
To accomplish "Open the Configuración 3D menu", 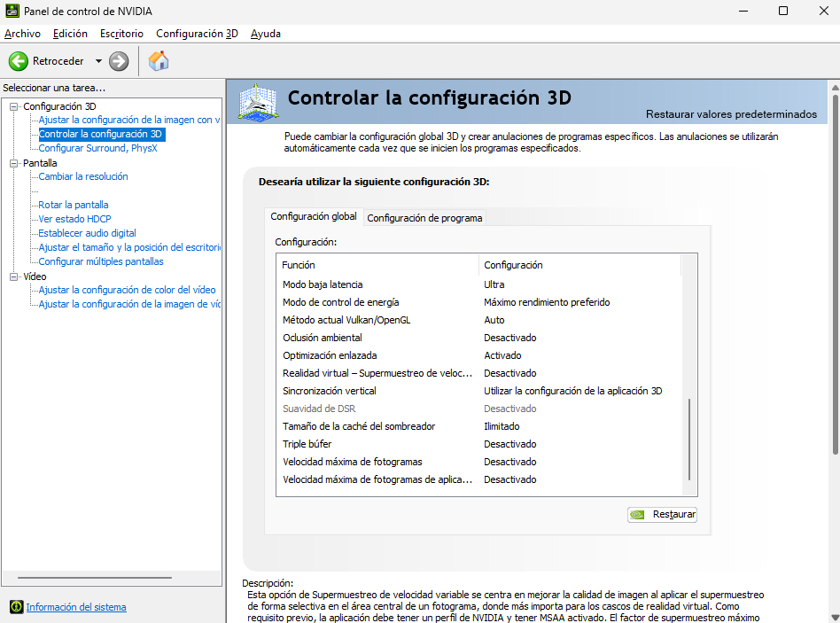I will 197,33.
